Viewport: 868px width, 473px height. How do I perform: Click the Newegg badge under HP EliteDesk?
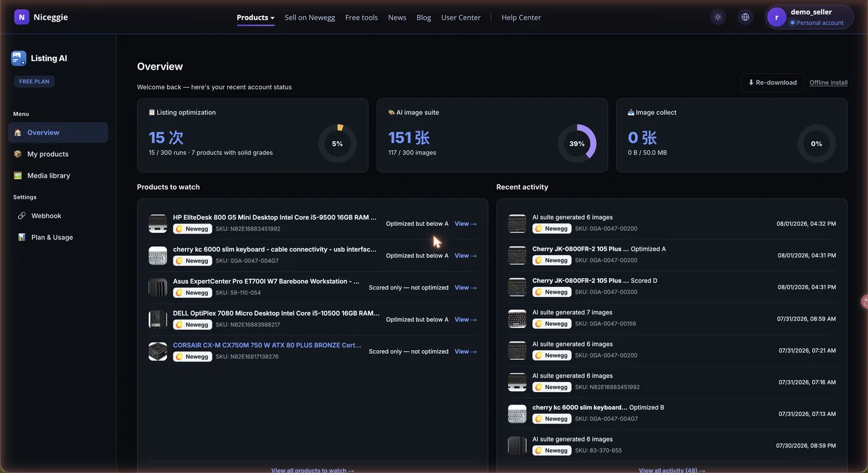[x=193, y=229]
